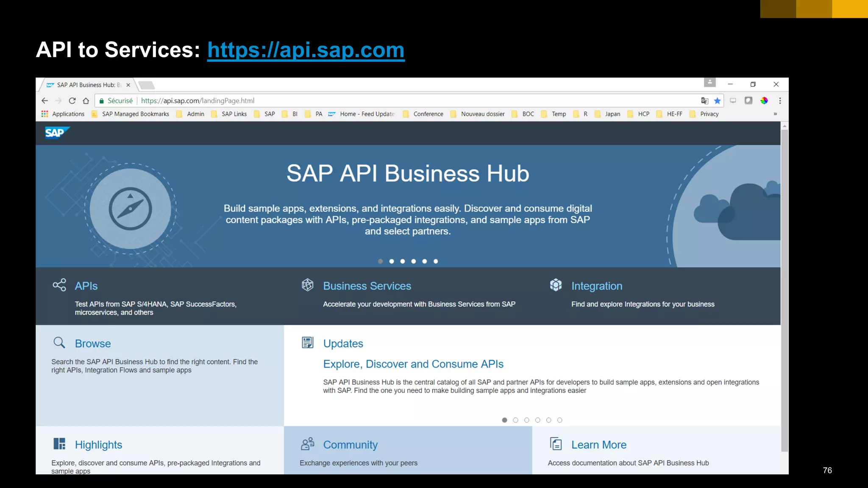
Task: Click the Integration cube icon
Action: tap(556, 285)
